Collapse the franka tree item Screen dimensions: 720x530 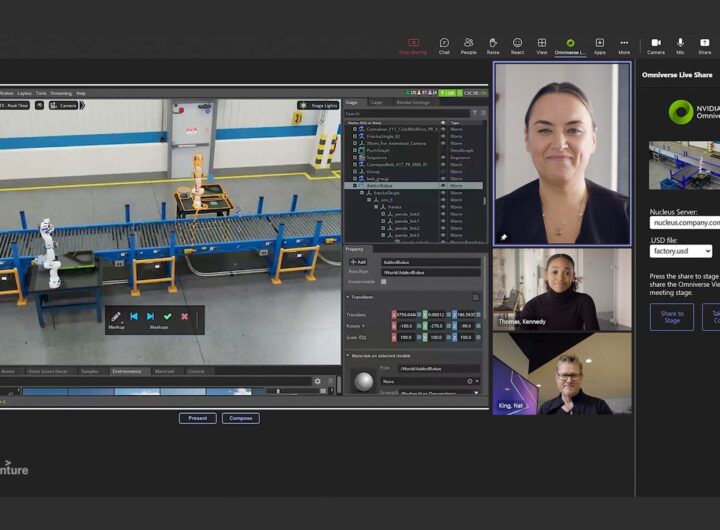376,207
